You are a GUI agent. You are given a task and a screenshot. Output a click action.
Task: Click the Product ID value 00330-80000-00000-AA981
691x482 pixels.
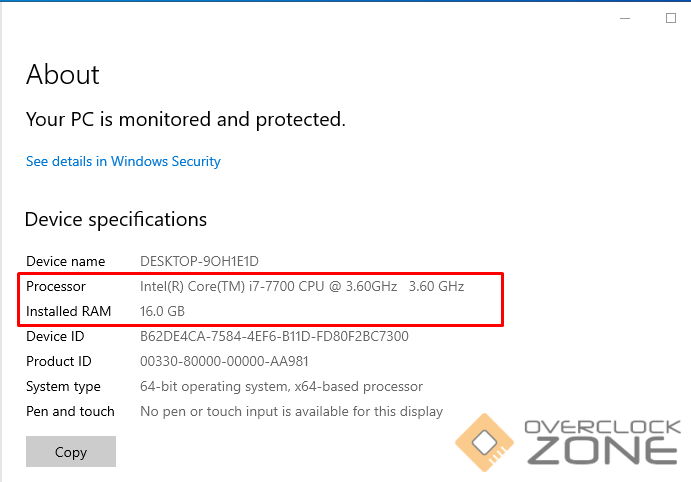tap(236, 361)
